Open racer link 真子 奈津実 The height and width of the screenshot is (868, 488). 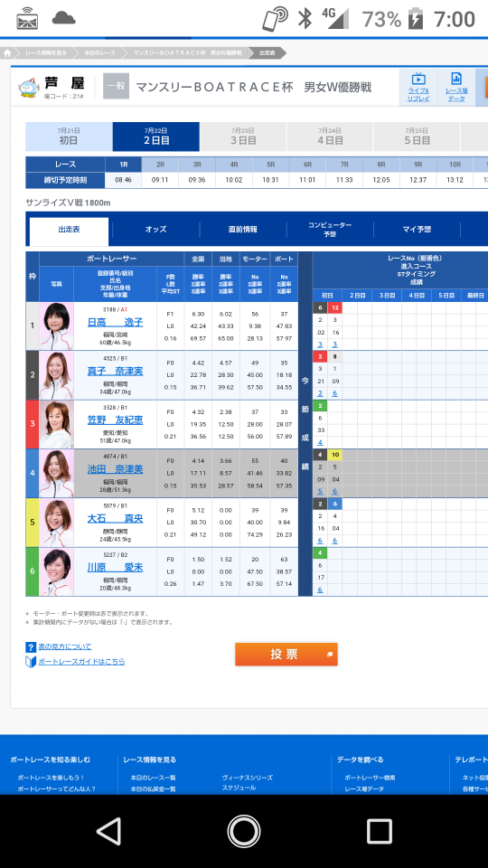click(115, 371)
